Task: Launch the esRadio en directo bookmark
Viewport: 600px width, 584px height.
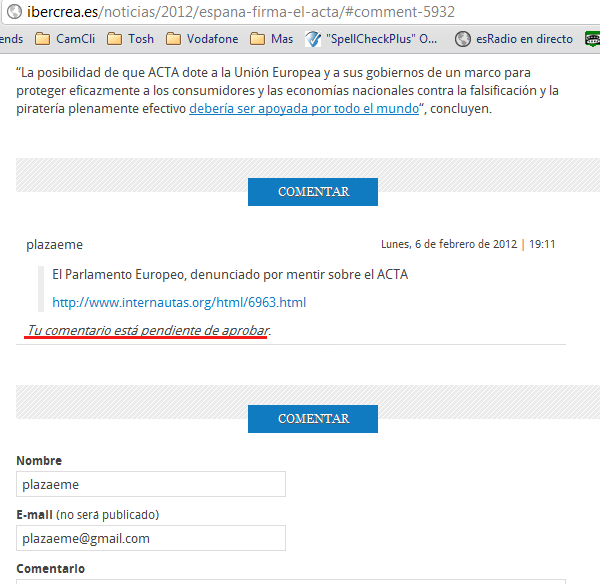Action: pyautogui.click(x=514, y=39)
